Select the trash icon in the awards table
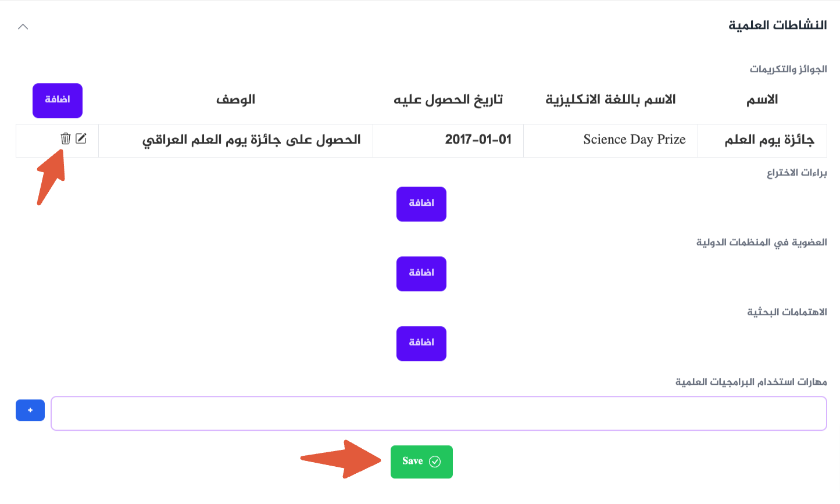Viewport: 840px width, 504px height. [67, 139]
